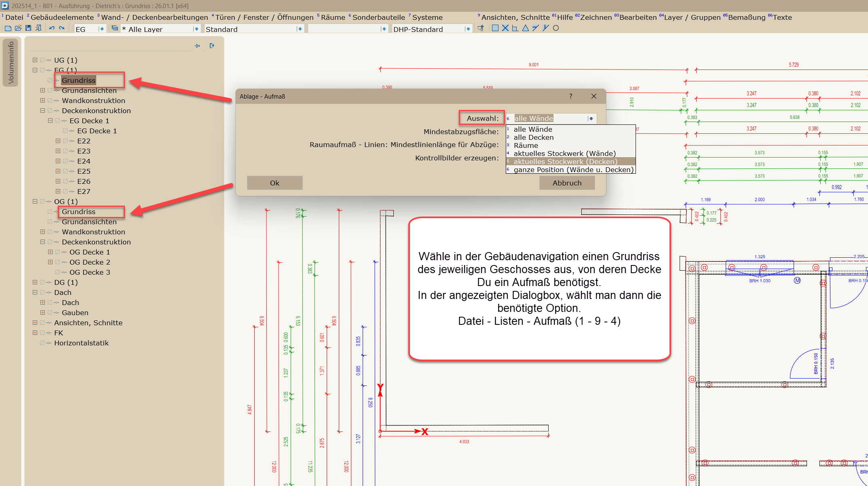Open the EG storey dropdown
Viewport: 868px width, 486px height.
(101, 29)
